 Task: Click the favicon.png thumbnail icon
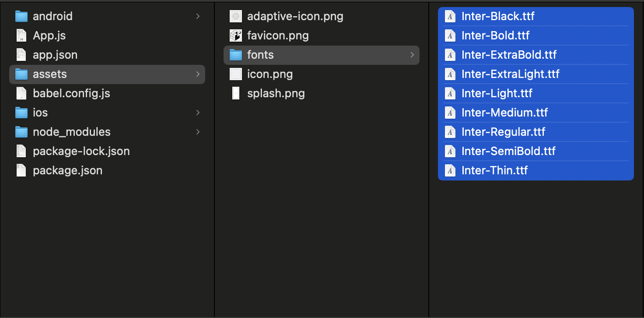click(235, 35)
